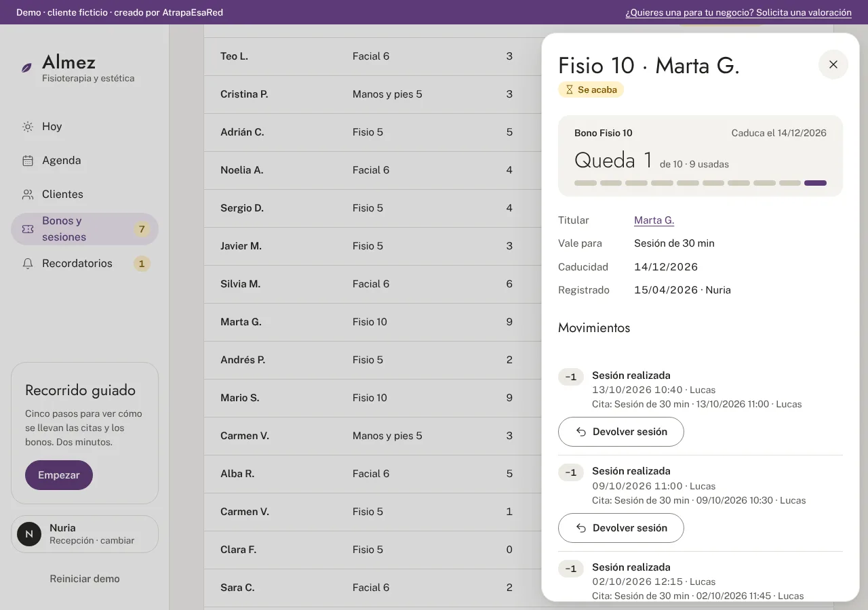
Task: Open the Agenda section
Action: [85, 161]
